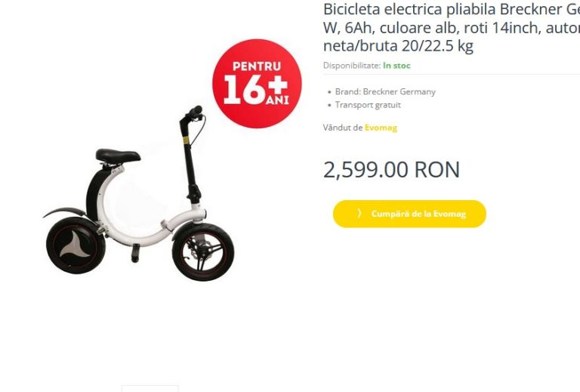Click the 'Vândut de' label text
The width and height of the screenshot is (580, 392).
(343, 128)
